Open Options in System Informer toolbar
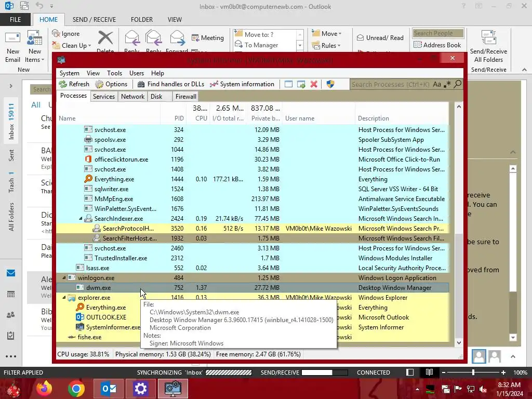The width and height of the screenshot is (532, 399). 111,84
